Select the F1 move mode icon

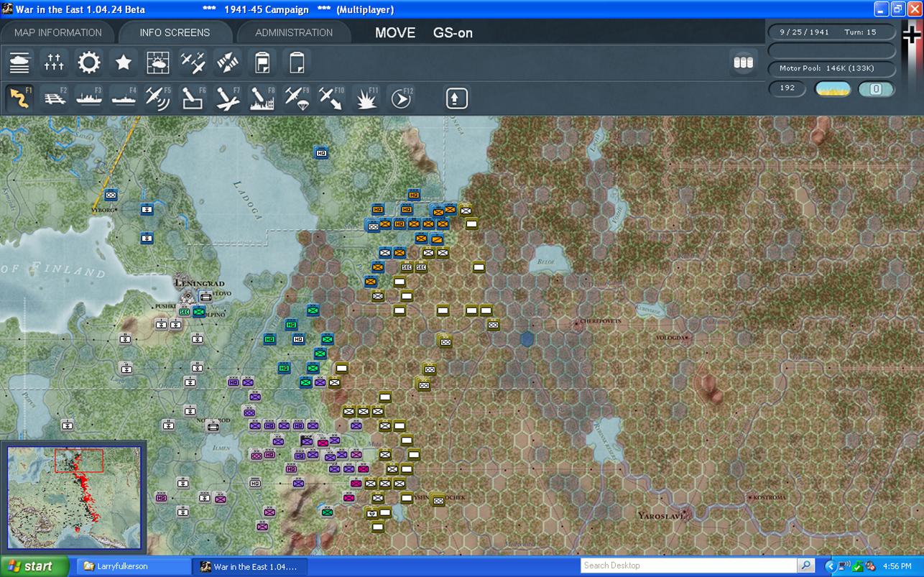coord(19,98)
